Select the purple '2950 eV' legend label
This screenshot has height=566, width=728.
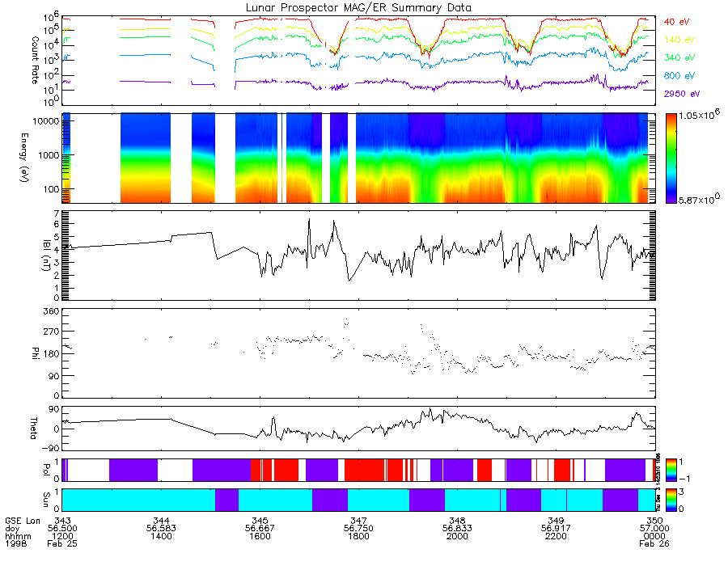coord(682,94)
